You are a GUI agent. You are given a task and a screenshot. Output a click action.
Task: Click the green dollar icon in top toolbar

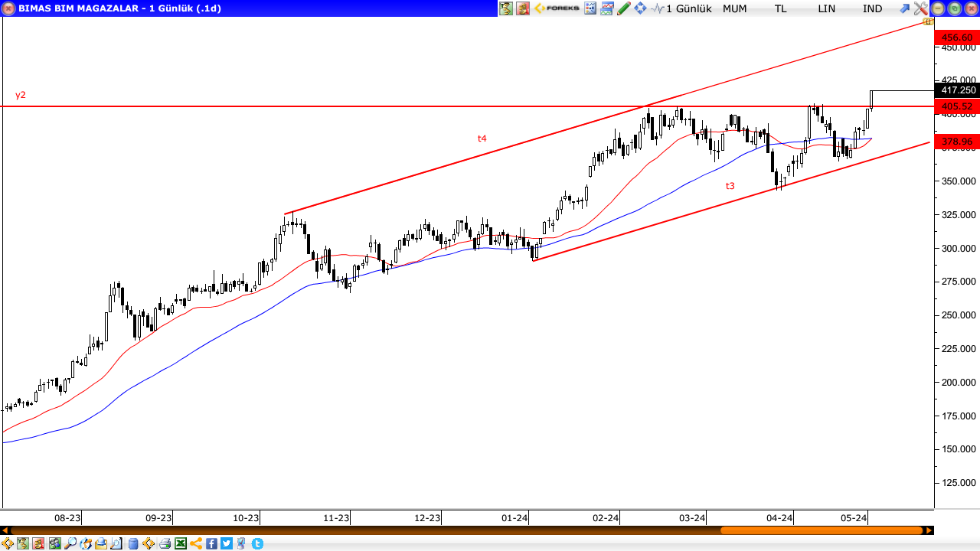click(506, 8)
